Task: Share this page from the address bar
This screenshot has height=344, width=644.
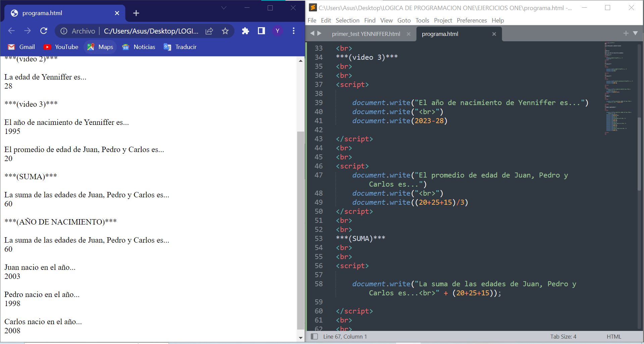Action: point(209,31)
